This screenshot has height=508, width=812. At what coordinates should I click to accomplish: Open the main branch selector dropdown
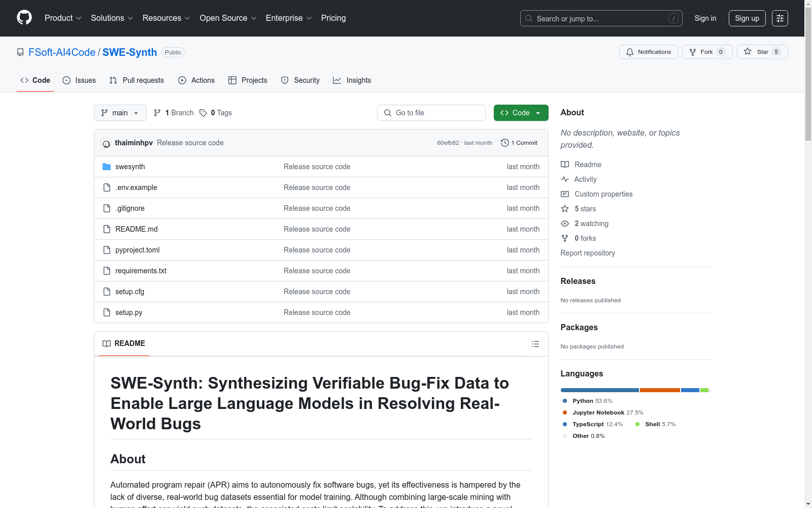[120, 113]
